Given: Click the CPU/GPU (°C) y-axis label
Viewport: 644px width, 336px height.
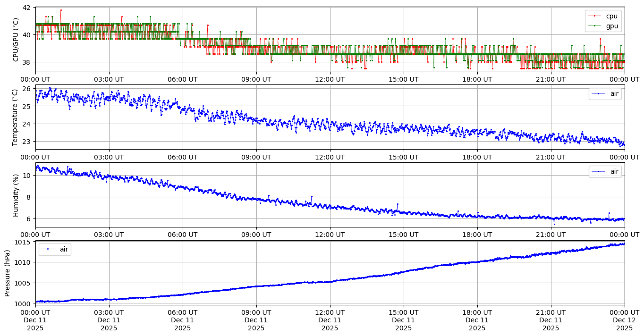Looking at the screenshot, I should pos(16,40).
